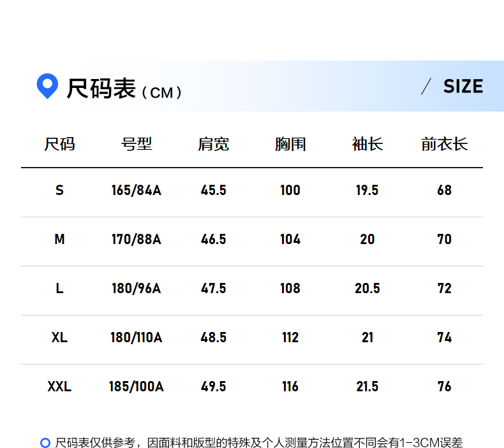
Task: Click shoulder width value 46.5
Action: pyautogui.click(x=214, y=239)
